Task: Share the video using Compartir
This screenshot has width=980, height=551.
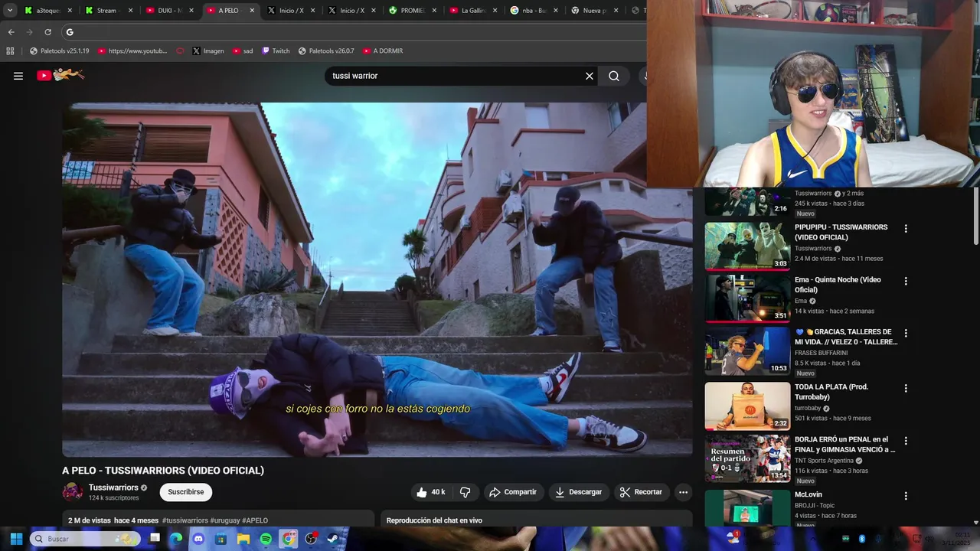Action: [x=513, y=492]
